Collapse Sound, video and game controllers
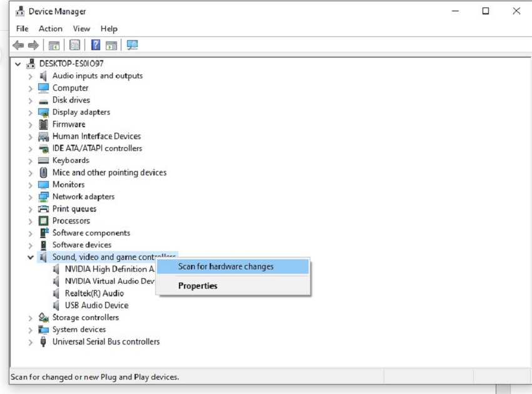Viewport: 532px width, 394px height. click(30, 257)
